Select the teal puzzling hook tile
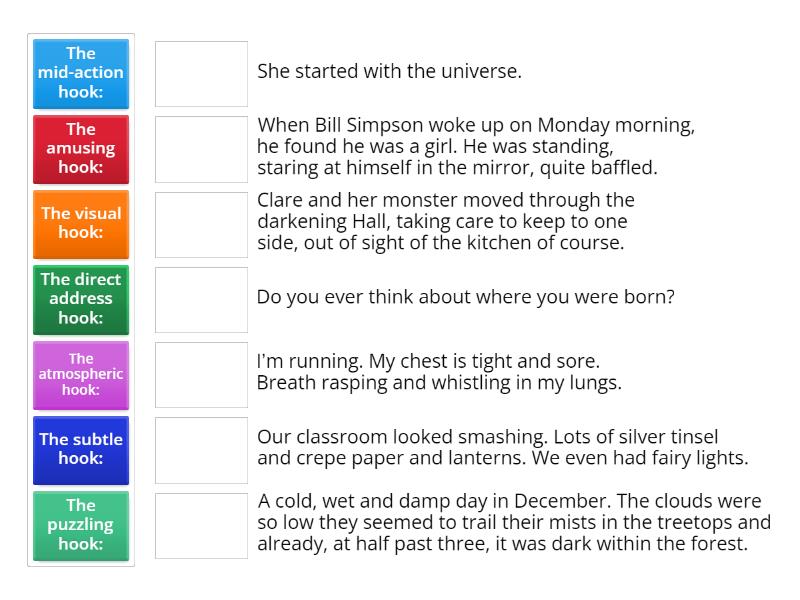 tap(81, 524)
